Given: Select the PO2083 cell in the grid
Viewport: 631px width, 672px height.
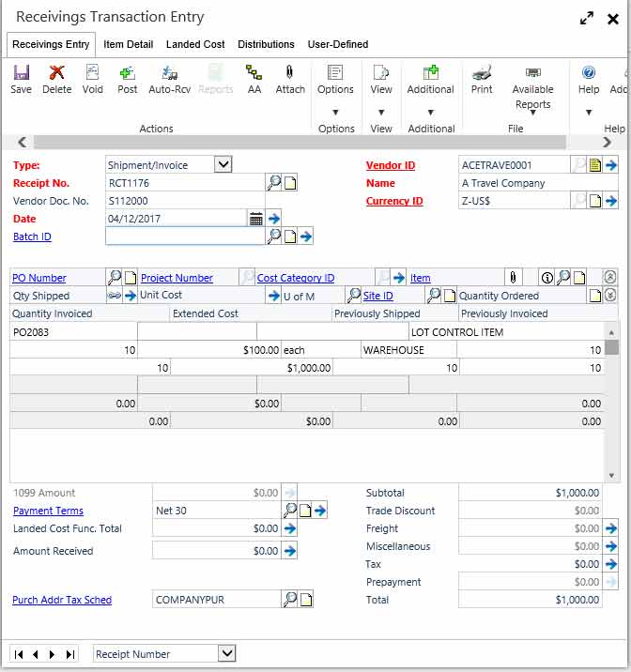Looking at the screenshot, I should click(x=73, y=332).
